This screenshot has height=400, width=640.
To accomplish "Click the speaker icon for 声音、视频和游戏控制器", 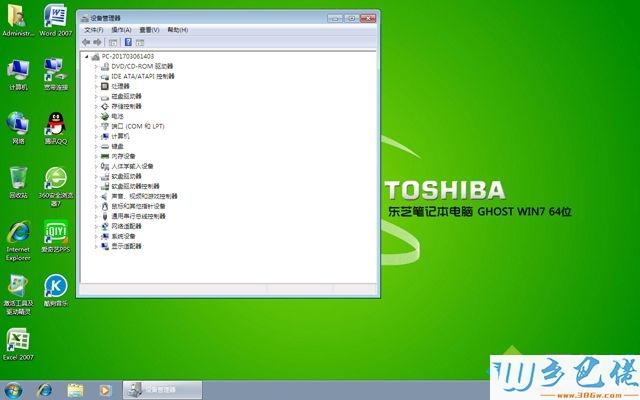I will click(x=105, y=196).
